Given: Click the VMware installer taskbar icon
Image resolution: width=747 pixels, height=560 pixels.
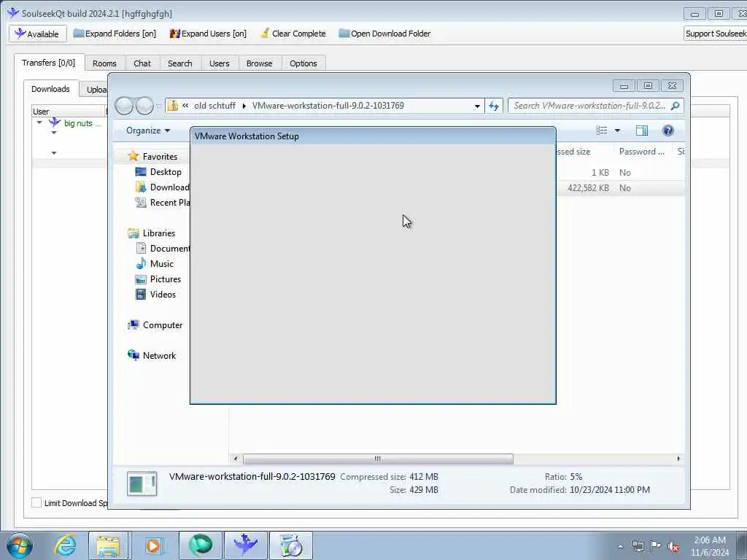Looking at the screenshot, I should point(291,545).
